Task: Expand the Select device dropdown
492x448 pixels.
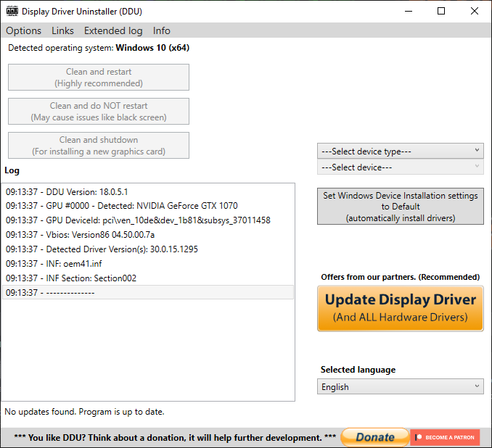Action: 401,167
